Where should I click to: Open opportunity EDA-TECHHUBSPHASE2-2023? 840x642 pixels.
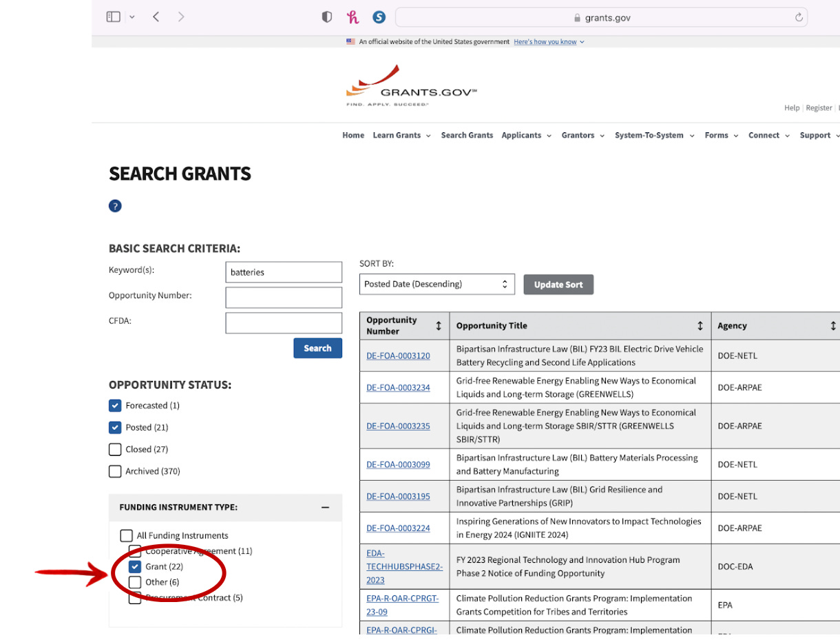tap(404, 567)
